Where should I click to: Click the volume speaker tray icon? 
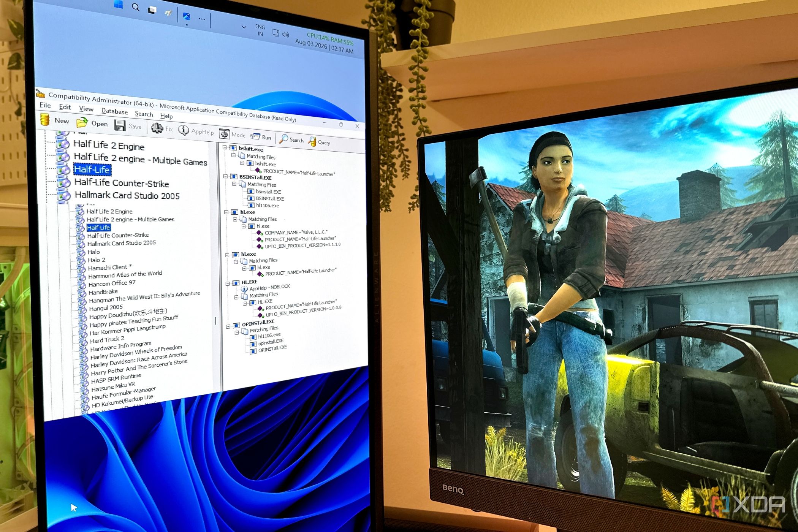(285, 35)
